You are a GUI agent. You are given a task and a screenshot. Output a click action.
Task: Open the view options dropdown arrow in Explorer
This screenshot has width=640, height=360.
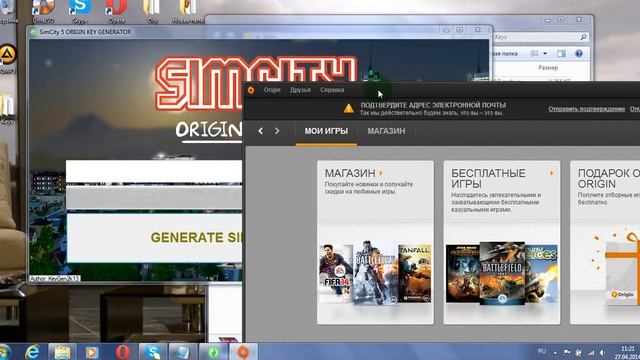[x=545, y=53]
